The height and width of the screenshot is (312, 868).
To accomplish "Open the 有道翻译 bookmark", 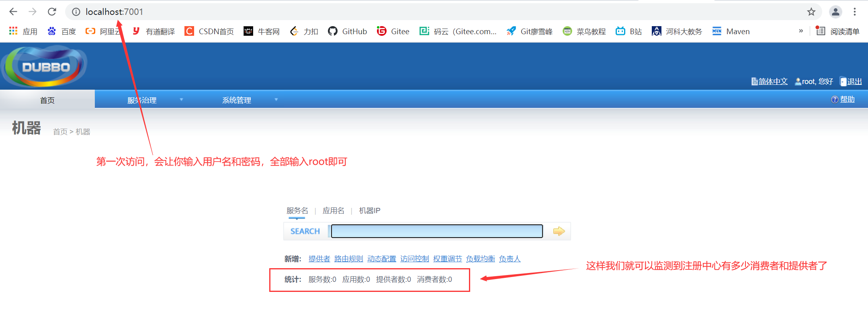I will click(154, 31).
